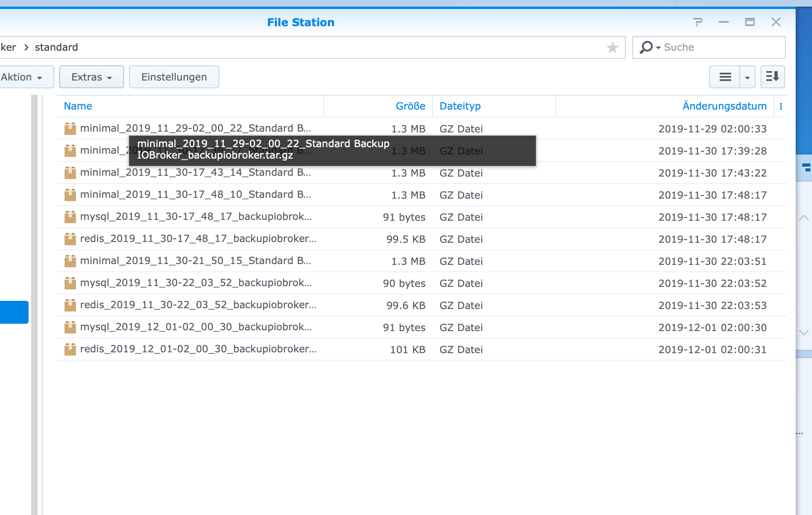The height and width of the screenshot is (515, 812).
Task: Select archive icon of minimal_2019_11_30-21_50_15 file
Action: click(x=70, y=261)
